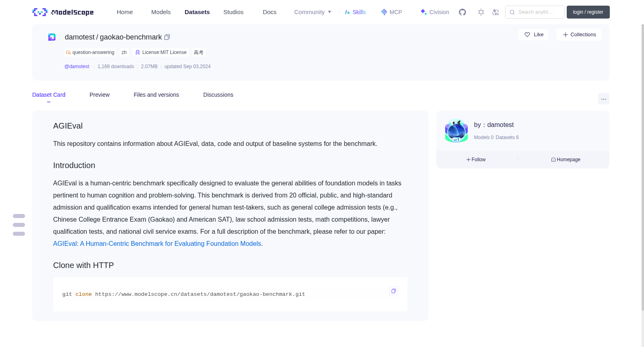Open the Studios menu item
644x347 pixels.
point(233,12)
